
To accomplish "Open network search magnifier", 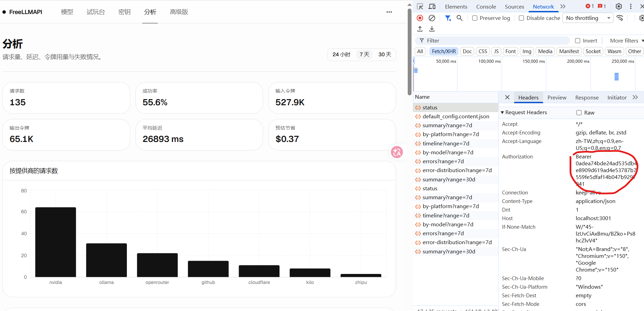I will click(x=460, y=18).
